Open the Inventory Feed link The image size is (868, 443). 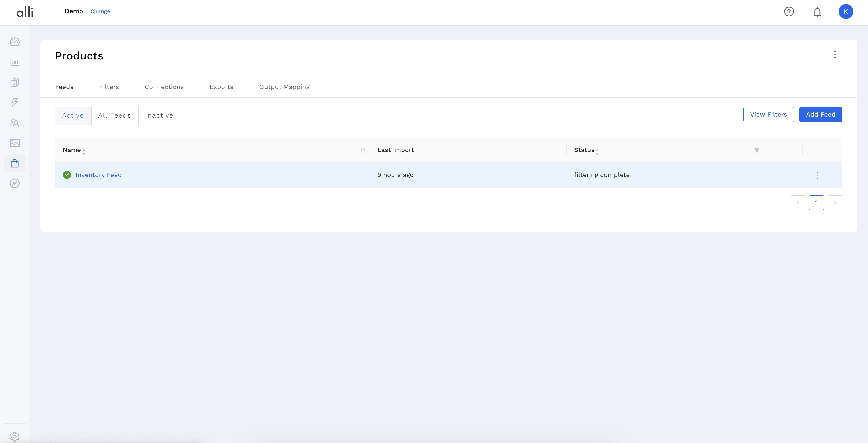click(x=98, y=175)
